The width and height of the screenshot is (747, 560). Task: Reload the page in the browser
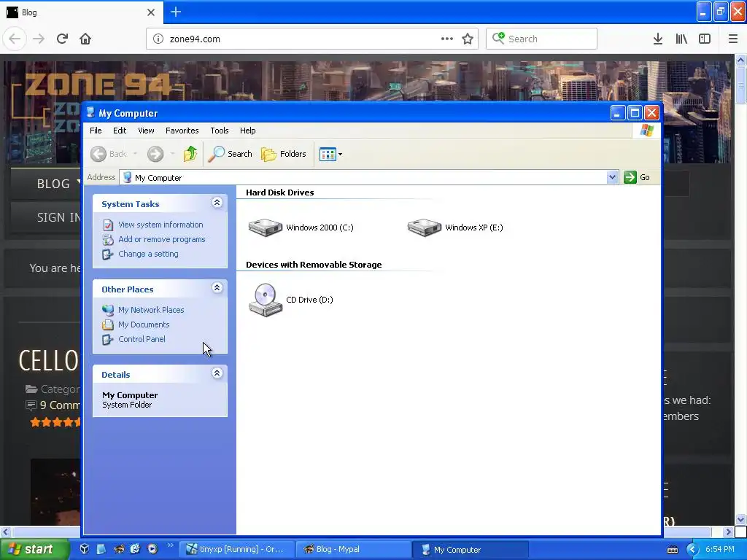tap(62, 39)
